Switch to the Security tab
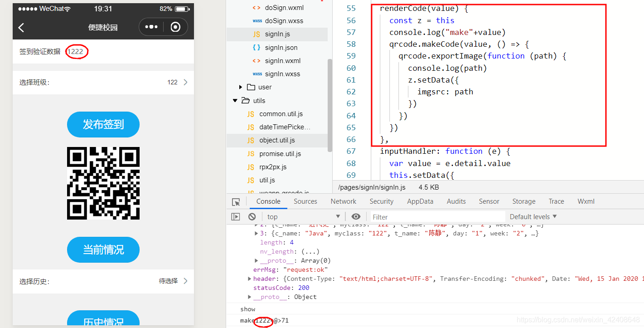 coord(382,201)
